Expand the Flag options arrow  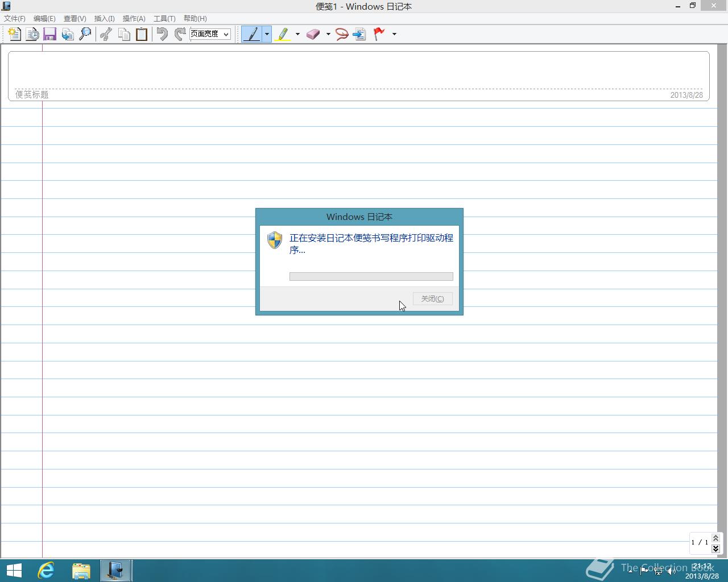pyautogui.click(x=394, y=34)
